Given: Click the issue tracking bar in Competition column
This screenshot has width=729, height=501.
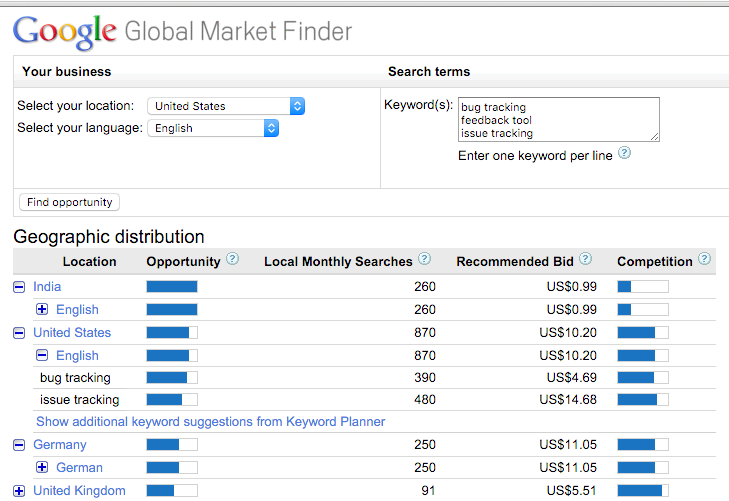Looking at the screenshot, I should (x=643, y=400).
